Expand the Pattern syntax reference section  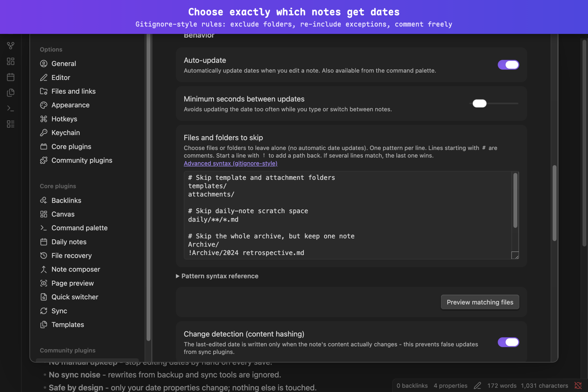tap(217, 276)
